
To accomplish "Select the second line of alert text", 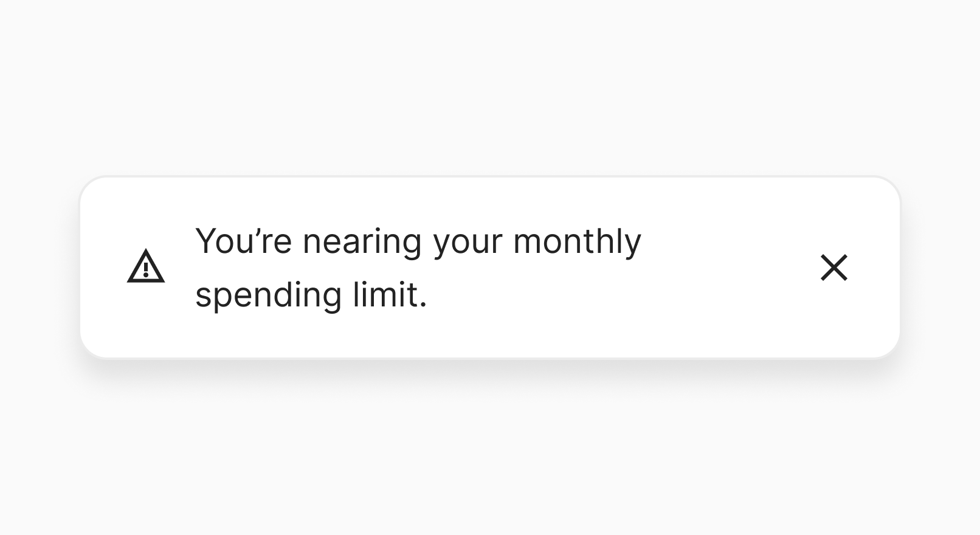I will click(x=311, y=295).
